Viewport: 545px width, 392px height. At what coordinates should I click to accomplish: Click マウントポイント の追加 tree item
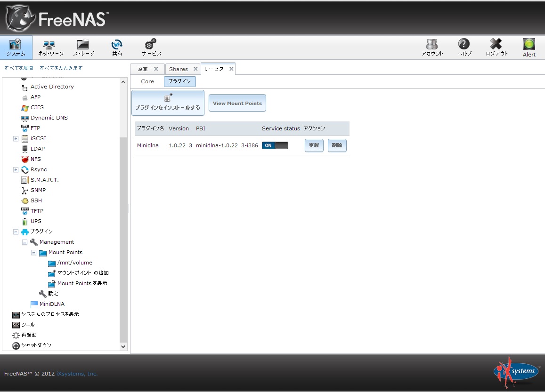click(x=83, y=273)
